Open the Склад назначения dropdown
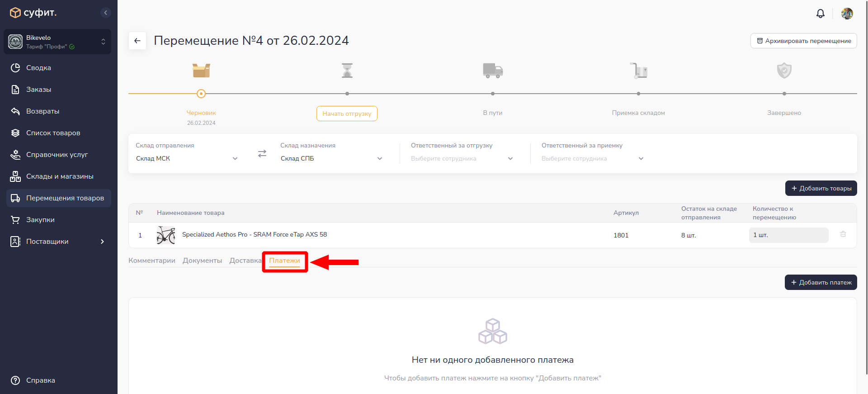Viewport: 868px width, 394px height. tap(331, 158)
